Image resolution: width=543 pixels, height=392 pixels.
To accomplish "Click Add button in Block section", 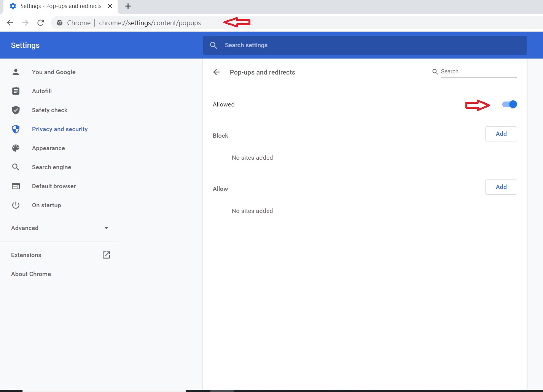I will coord(501,134).
